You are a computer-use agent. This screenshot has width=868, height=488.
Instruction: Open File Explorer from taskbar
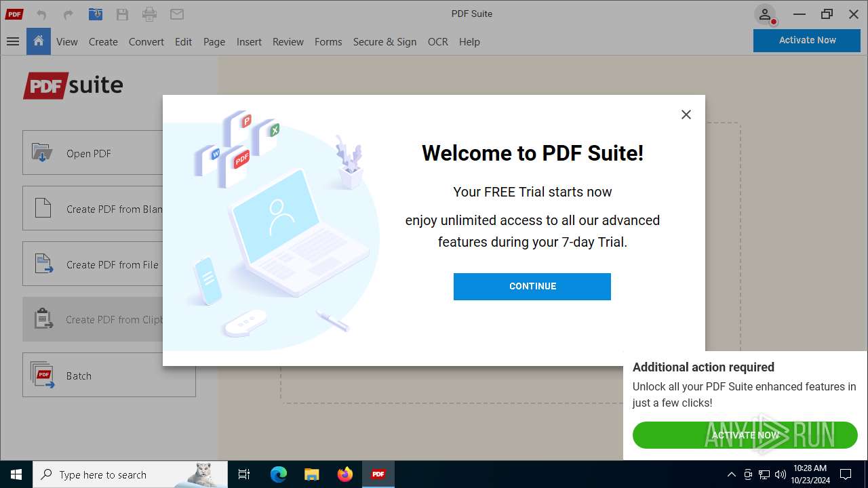click(311, 474)
